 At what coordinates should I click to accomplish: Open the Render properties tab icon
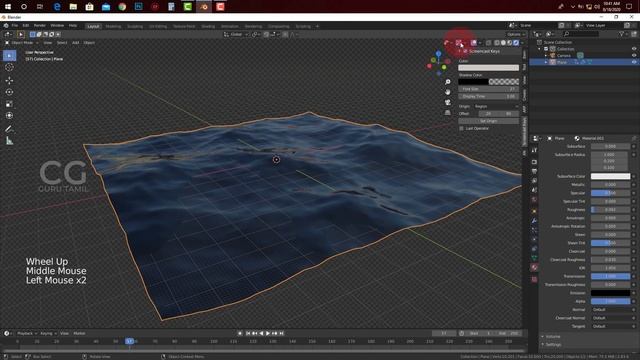[534, 162]
